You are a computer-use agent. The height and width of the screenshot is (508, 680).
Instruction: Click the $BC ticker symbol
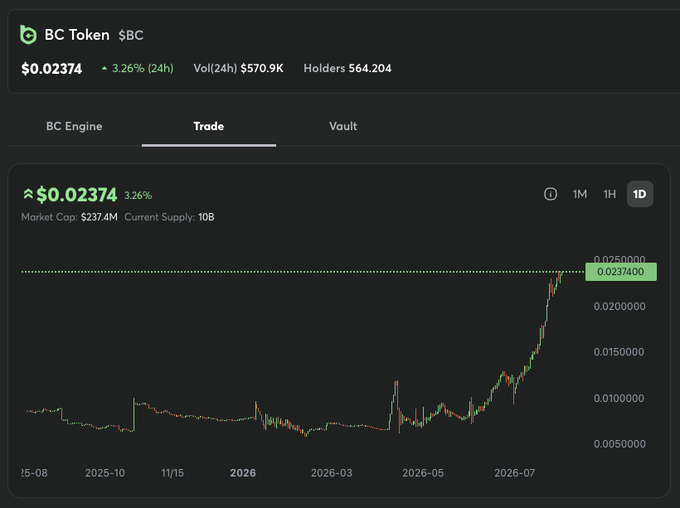pyautogui.click(x=131, y=35)
